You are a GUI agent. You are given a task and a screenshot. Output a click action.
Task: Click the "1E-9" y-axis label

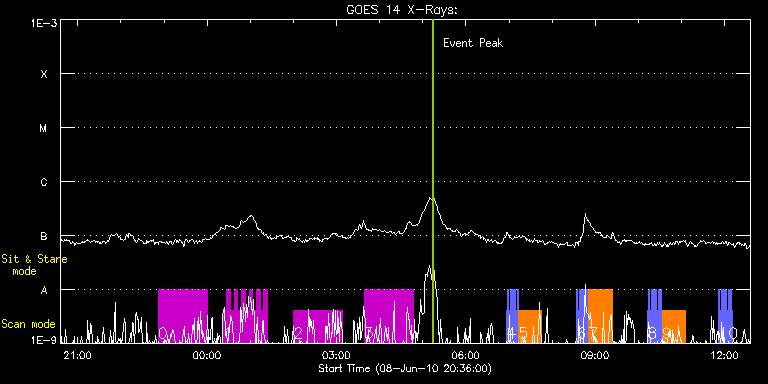point(44,339)
